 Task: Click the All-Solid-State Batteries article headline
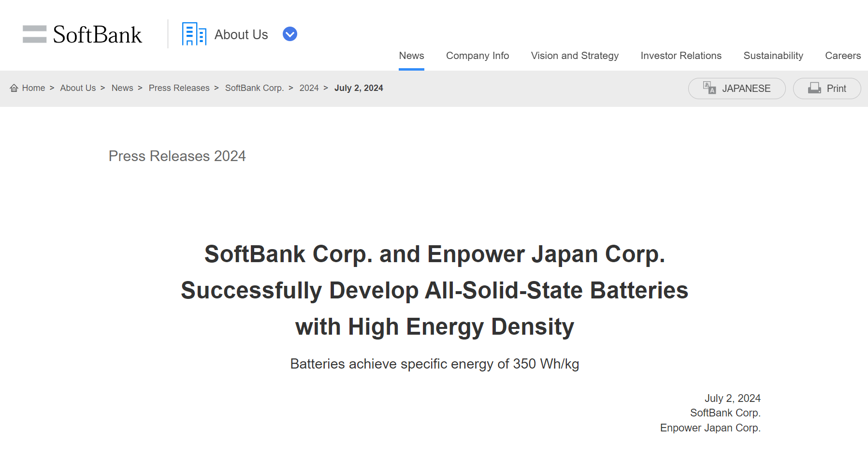pyautogui.click(x=434, y=290)
